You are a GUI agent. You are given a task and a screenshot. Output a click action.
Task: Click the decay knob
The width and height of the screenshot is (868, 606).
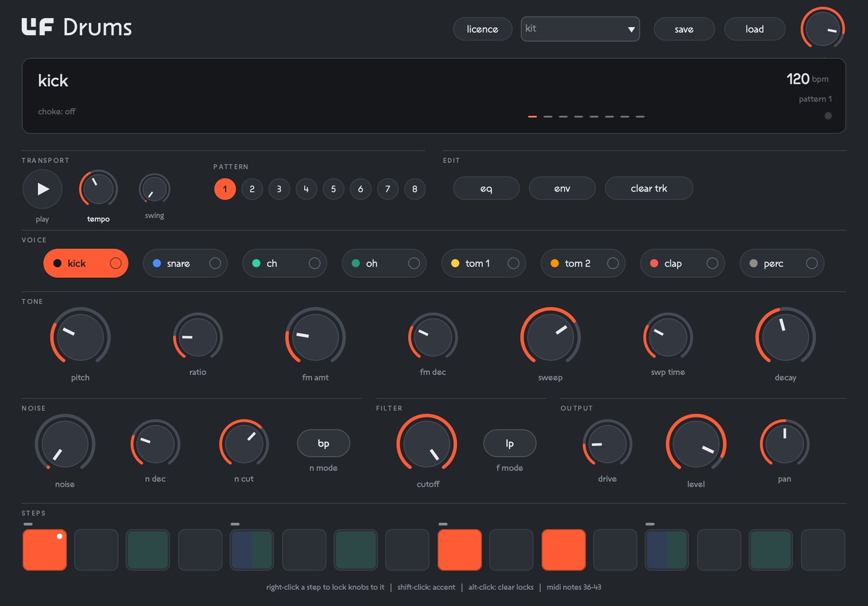coord(786,337)
